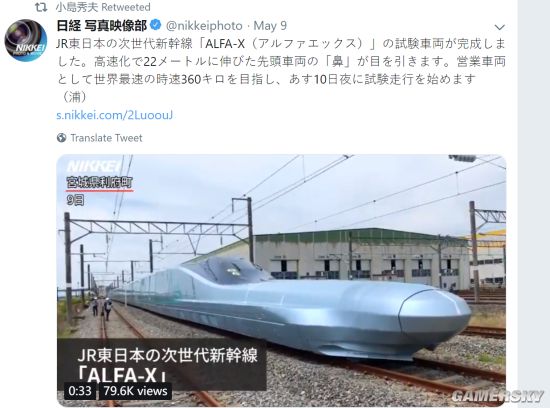
Task: Click the May 9 tweet timestamp
Action: coord(270,26)
